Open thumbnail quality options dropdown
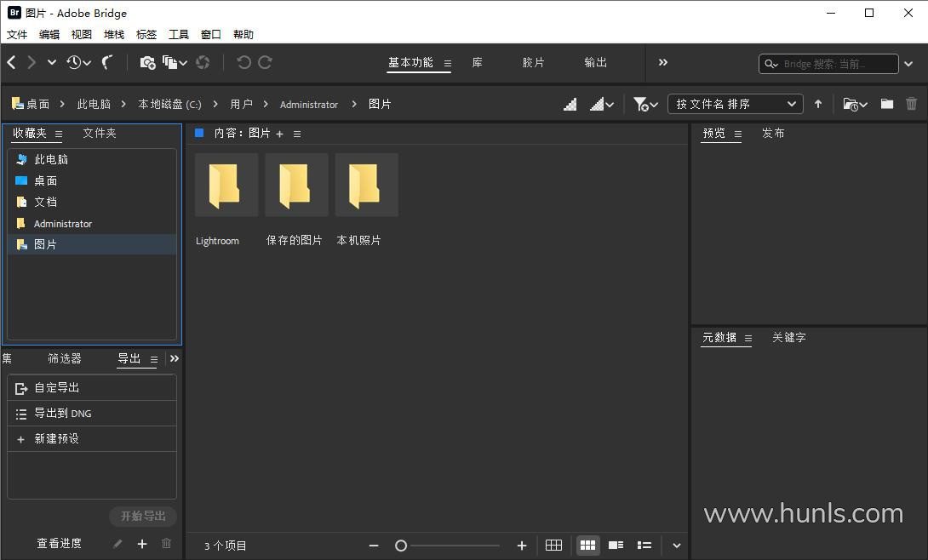Image resolution: width=928 pixels, height=560 pixels. point(602,105)
